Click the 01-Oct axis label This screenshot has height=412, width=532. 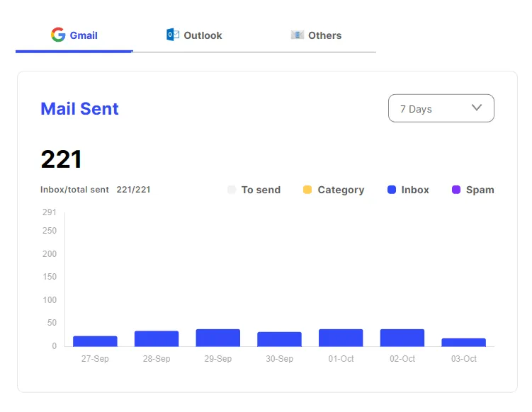click(341, 359)
